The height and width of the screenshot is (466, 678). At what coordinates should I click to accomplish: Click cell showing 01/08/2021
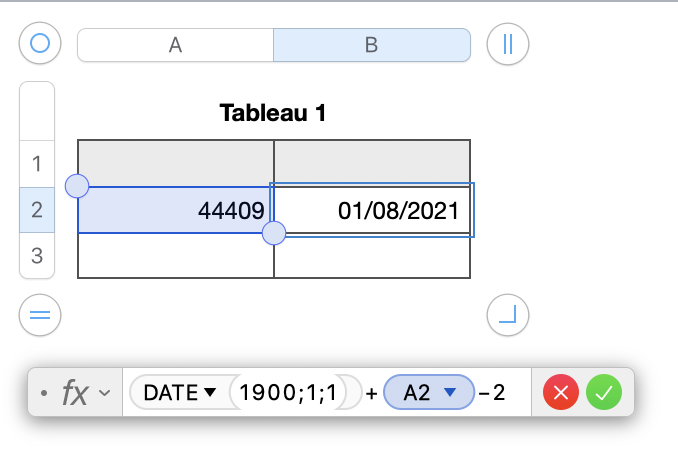(371, 210)
